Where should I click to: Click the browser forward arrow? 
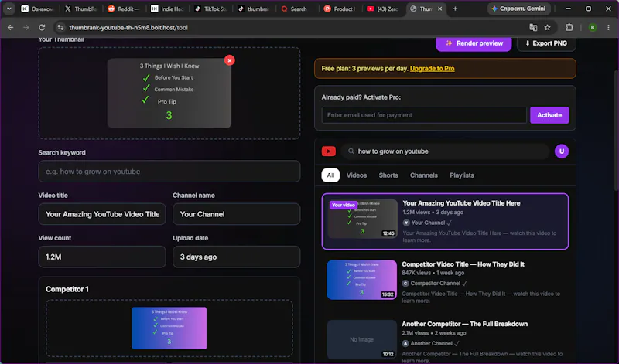[x=26, y=27]
